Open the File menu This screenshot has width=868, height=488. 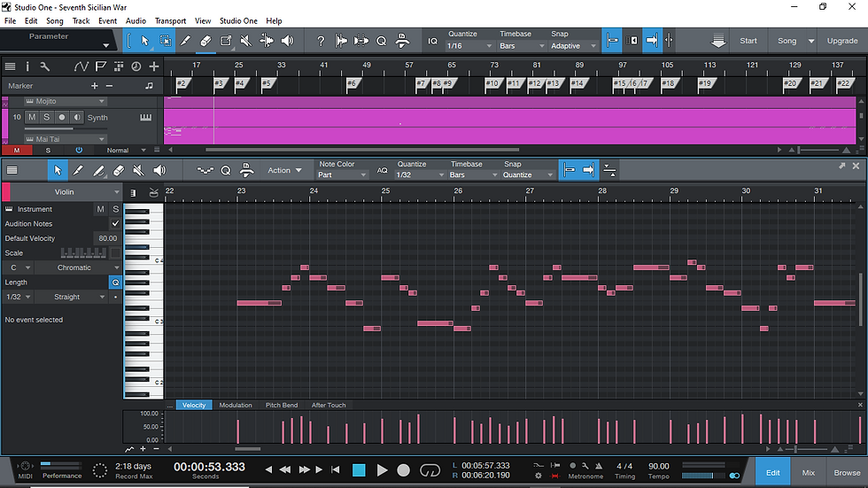(x=10, y=21)
